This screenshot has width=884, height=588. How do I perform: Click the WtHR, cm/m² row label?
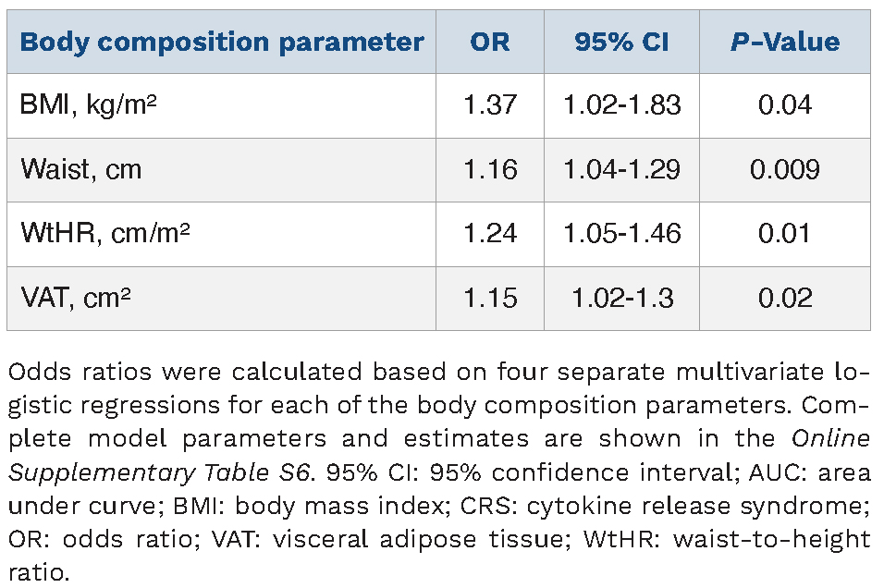pyautogui.click(x=105, y=234)
